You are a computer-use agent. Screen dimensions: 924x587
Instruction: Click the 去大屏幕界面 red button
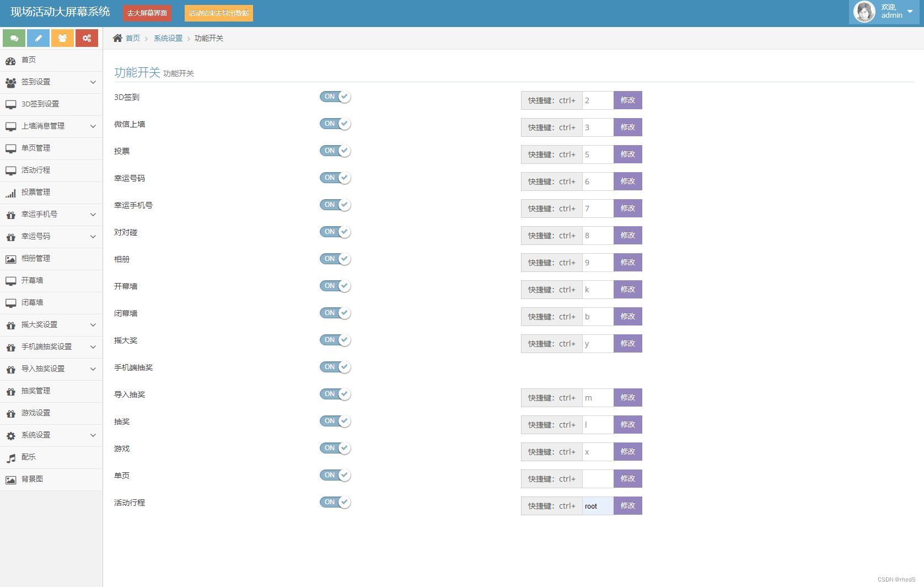coord(147,13)
